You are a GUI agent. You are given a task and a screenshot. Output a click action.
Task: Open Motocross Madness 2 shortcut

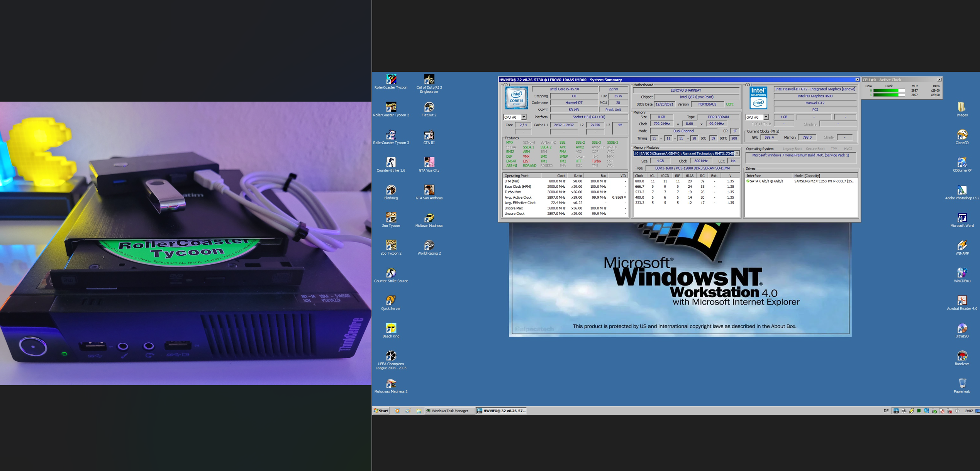391,386
